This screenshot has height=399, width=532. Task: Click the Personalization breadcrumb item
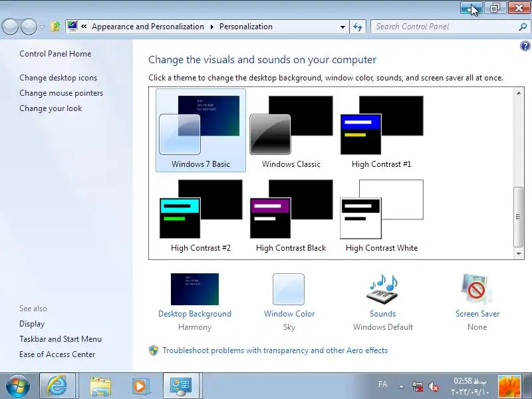pos(246,27)
